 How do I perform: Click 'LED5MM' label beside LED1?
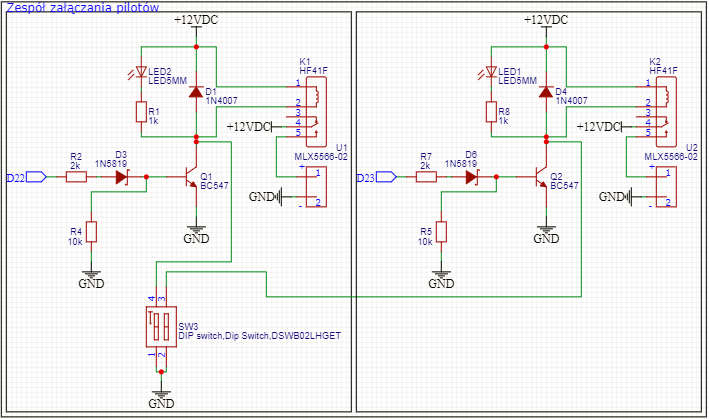pyautogui.click(x=517, y=81)
